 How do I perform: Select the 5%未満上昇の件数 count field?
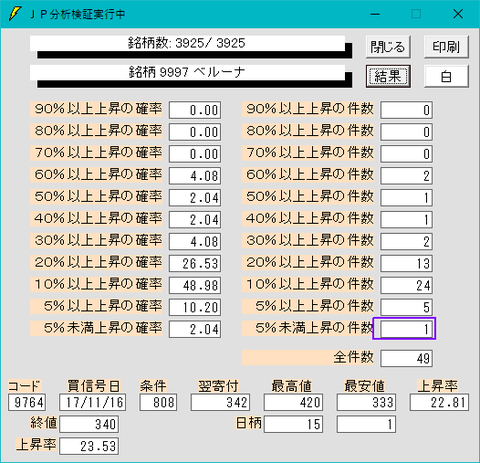(x=407, y=329)
